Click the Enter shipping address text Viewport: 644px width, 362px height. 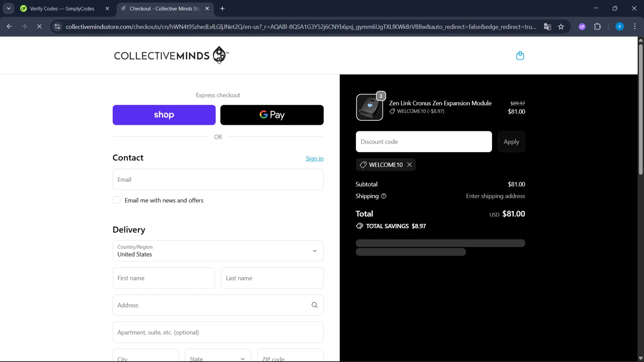coord(495,196)
